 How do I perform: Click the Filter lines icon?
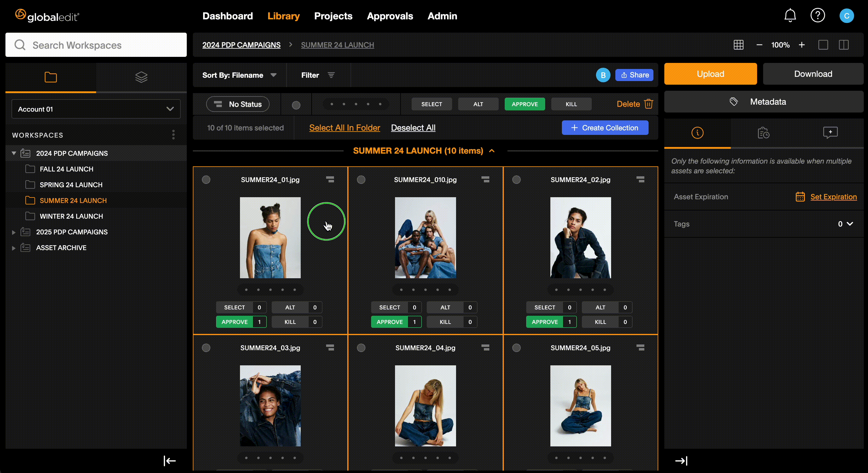(331, 75)
